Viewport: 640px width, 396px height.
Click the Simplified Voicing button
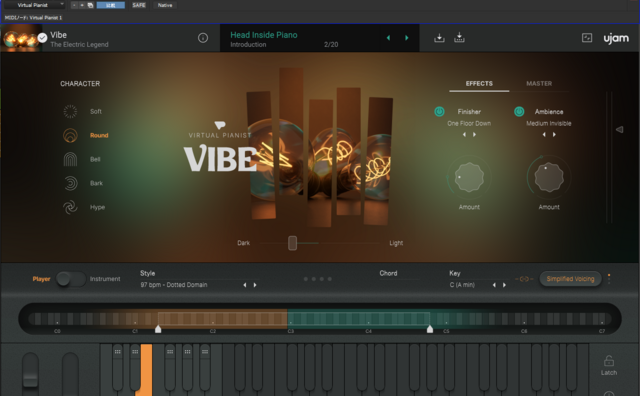point(570,279)
